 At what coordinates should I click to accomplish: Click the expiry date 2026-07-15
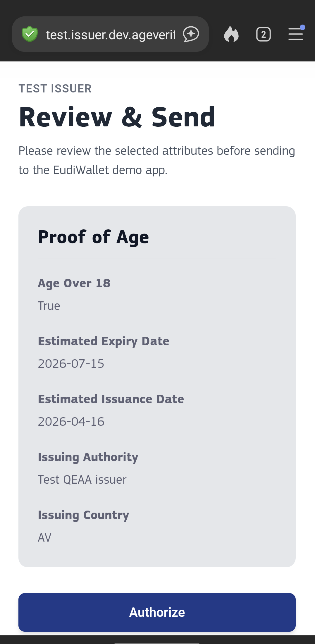[71, 364]
